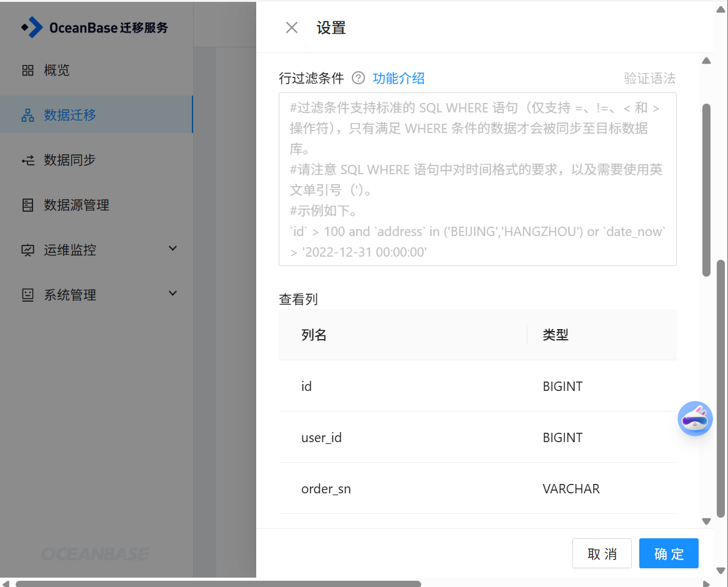Open the 概览 menu item
This screenshot has width=728, height=587.
point(57,70)
